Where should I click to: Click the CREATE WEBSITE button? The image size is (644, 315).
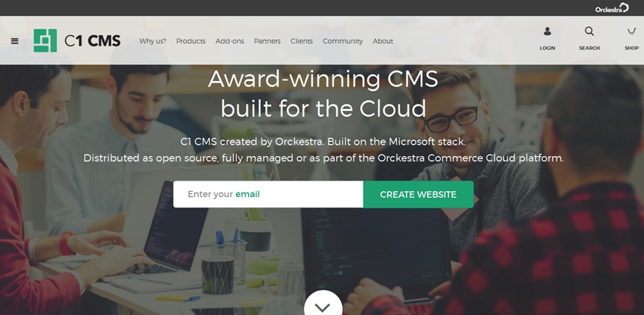click(x=418, y=194)
